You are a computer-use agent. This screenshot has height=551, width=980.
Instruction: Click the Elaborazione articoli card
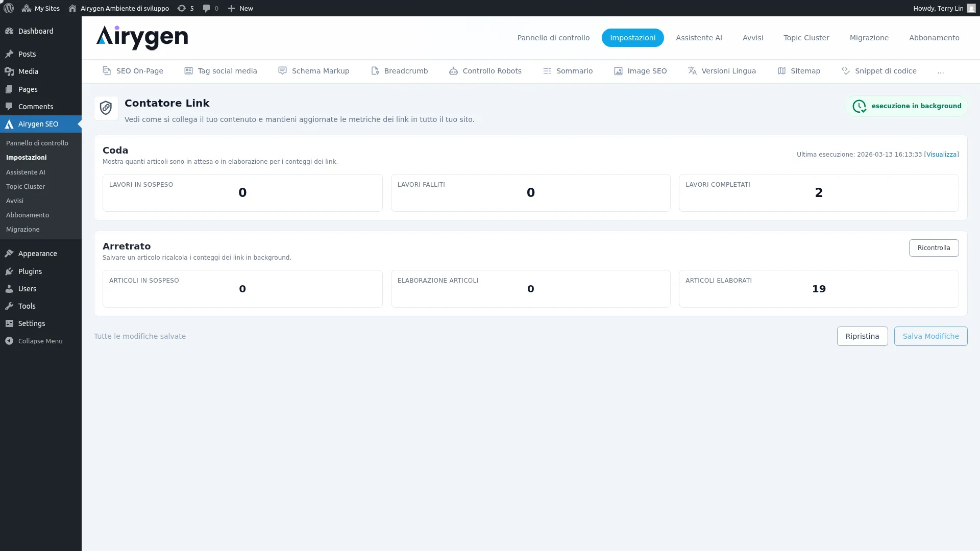tap(531, 289)
